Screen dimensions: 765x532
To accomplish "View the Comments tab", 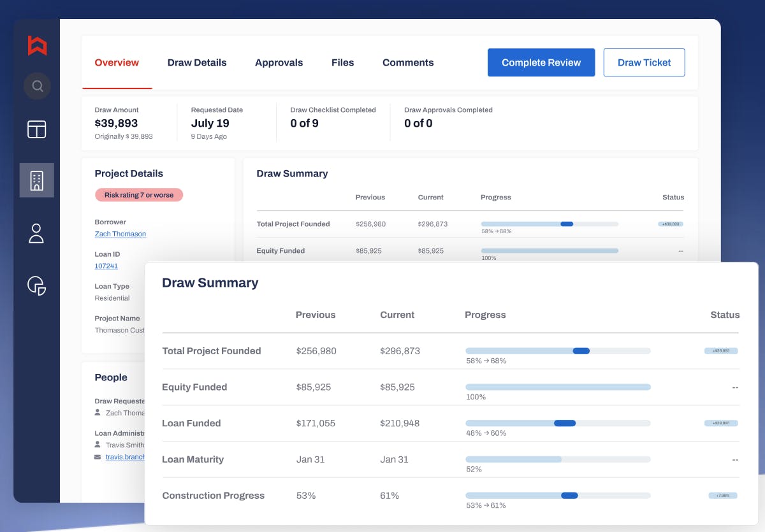I will (408, 62).
